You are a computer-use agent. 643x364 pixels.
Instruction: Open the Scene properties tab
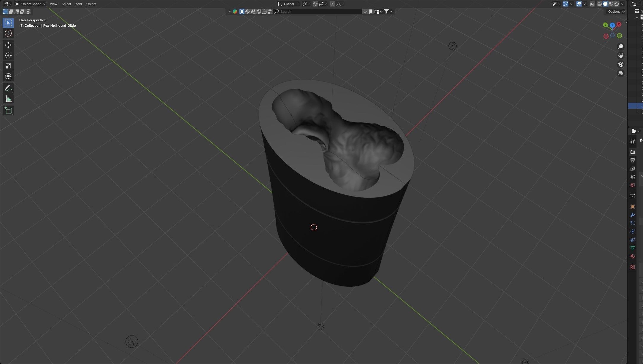pyautogui.click(x=632, y=177)
